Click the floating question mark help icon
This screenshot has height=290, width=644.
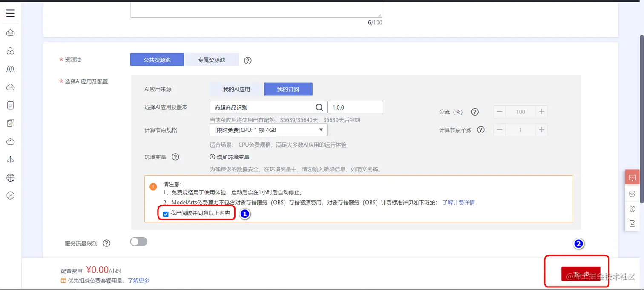[632, 209]
